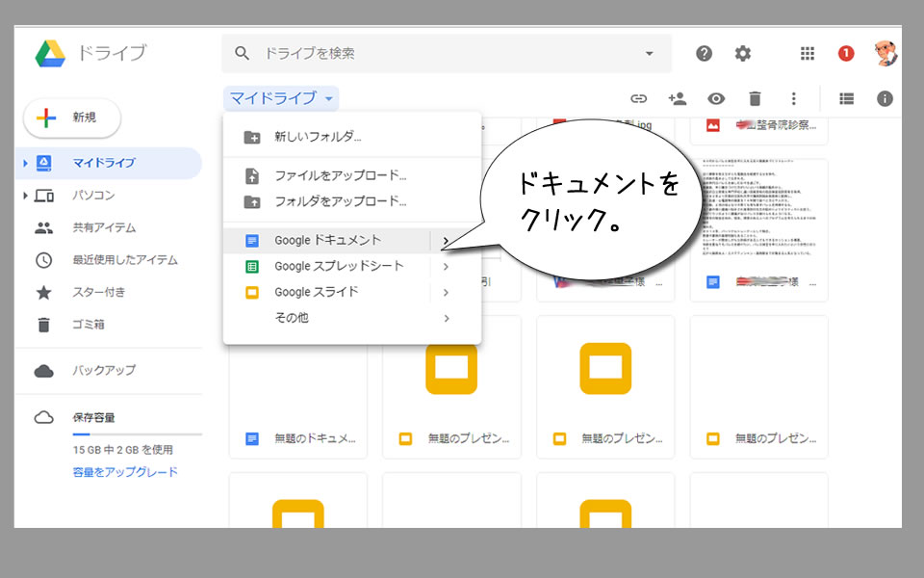Image resolution: width=924 pixels, height=578 pixels.
Task: Open スター付き in the sidebar
Action: coord(109,293)
